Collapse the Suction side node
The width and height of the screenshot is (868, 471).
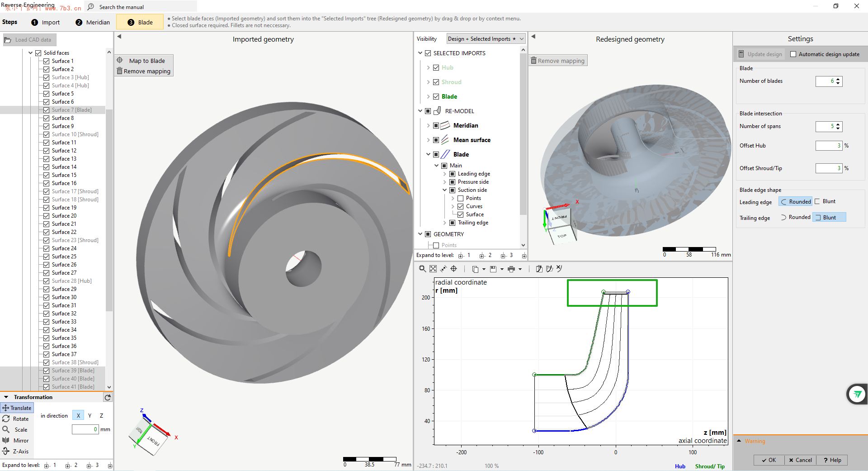click(x=445, y=190)
